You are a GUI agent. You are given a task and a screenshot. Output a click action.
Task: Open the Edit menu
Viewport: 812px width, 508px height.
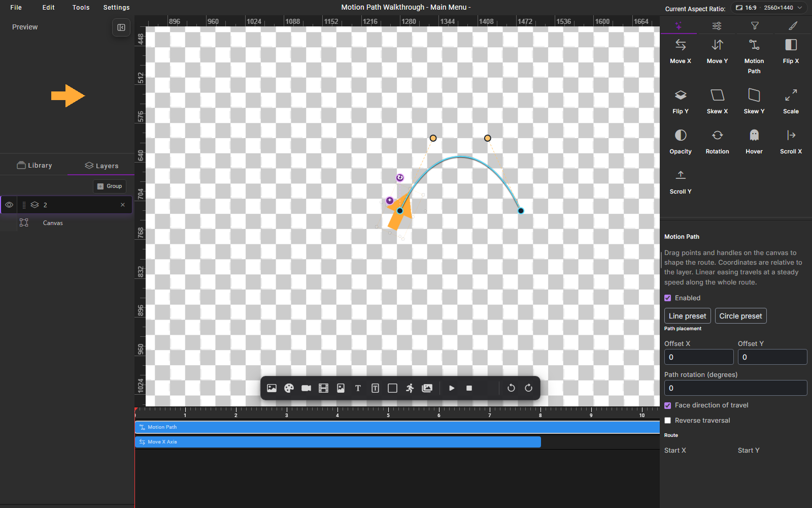pyautogui.click(x=49, y=8)
